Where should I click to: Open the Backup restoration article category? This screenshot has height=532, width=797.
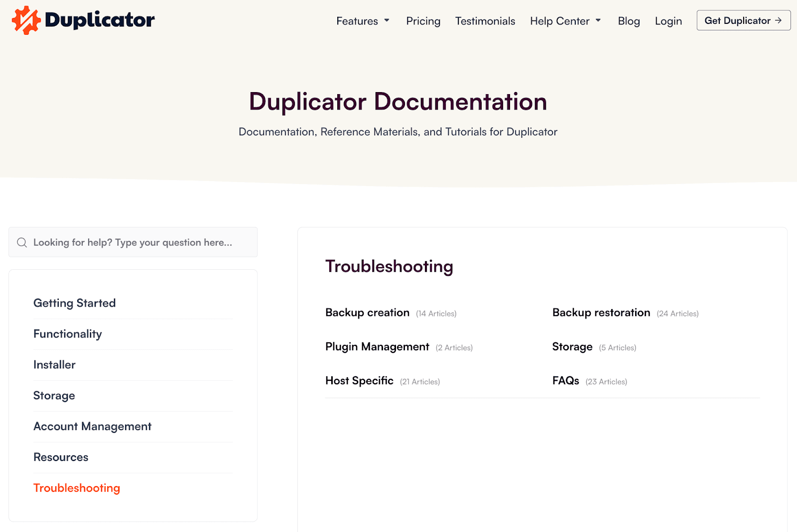[601, 313]
